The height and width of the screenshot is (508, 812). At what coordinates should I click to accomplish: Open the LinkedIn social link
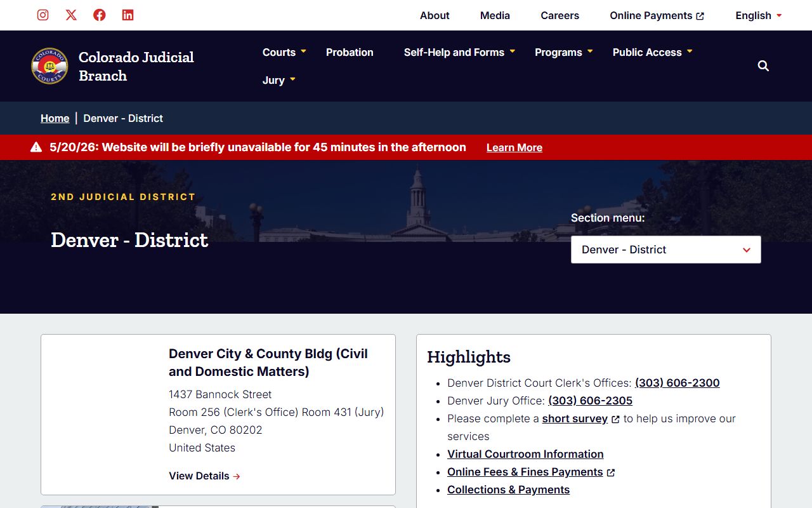[x=128, y=15]
